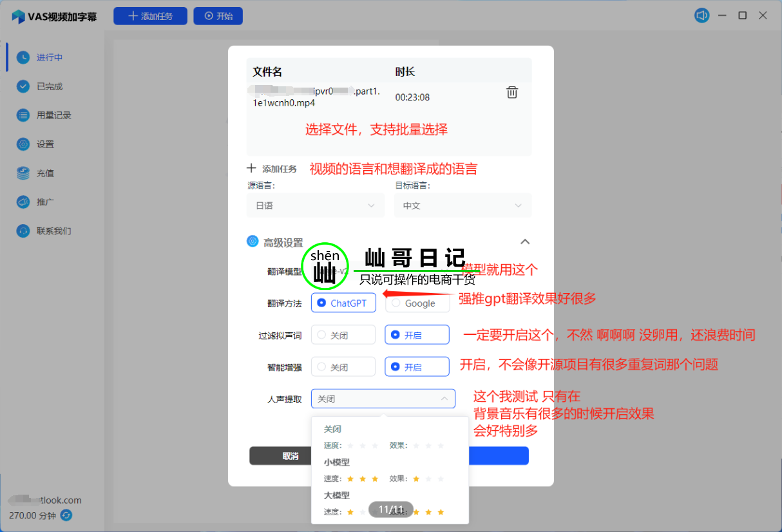Set 智能增强 to 开启
Screen dimensions: 782x532
(x=417, y=367)
